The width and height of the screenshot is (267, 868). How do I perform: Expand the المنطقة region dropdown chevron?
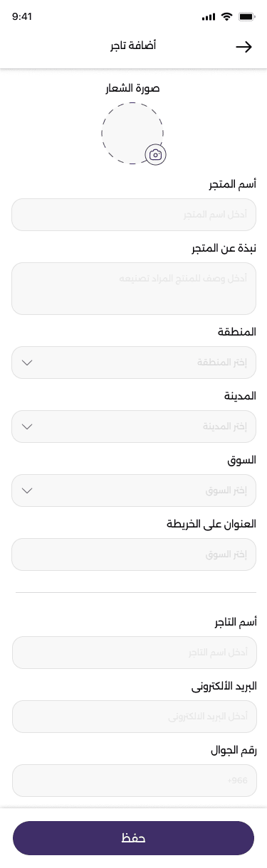click(27, 363)
